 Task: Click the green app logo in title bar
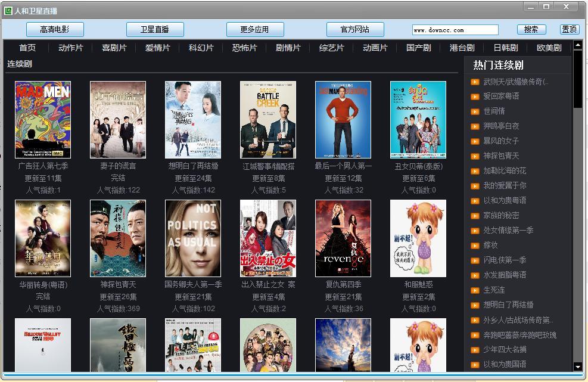(x=8, y=11)
